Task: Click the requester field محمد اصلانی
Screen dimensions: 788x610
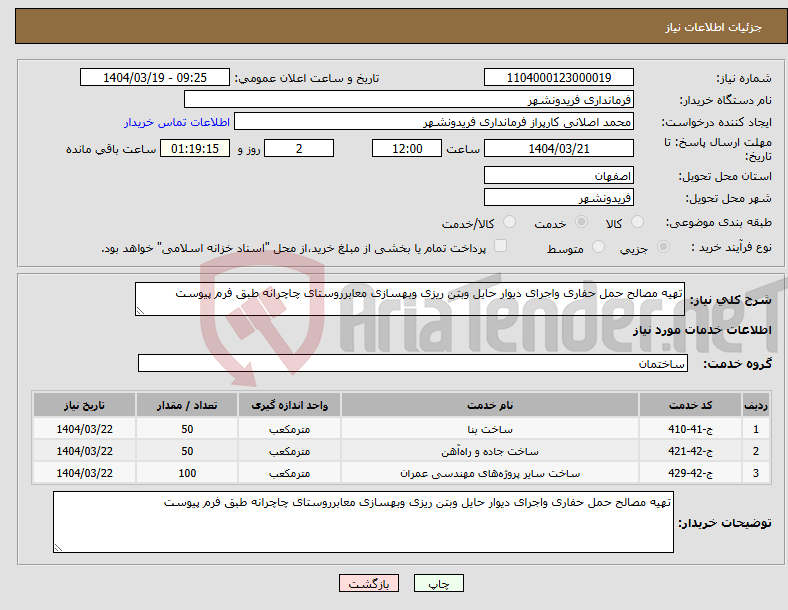Action: point(434,122)
